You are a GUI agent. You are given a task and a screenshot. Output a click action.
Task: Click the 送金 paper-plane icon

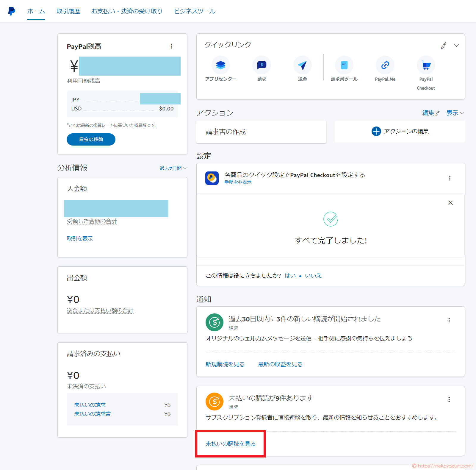[x=302, y=65]
